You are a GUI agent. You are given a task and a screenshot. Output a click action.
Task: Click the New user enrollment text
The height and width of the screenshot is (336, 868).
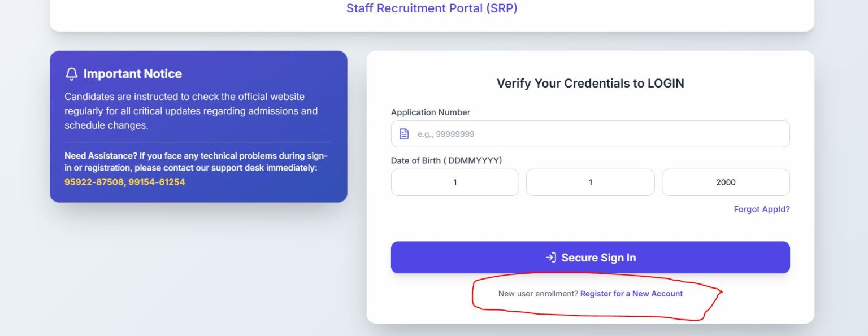click(x=538, y=293)
